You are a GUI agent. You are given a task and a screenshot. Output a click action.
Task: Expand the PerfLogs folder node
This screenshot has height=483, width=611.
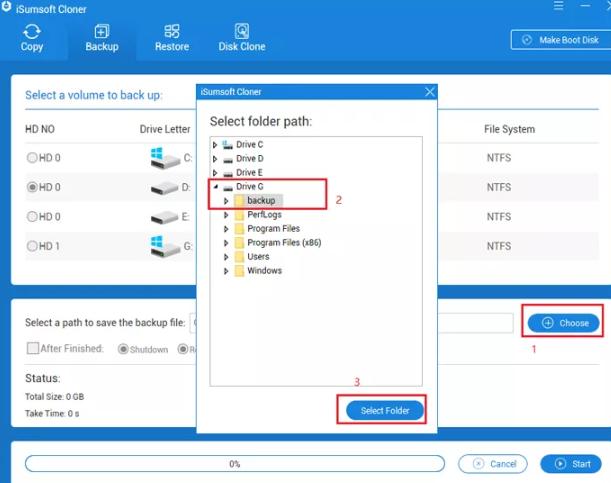[x=226, y=215]
